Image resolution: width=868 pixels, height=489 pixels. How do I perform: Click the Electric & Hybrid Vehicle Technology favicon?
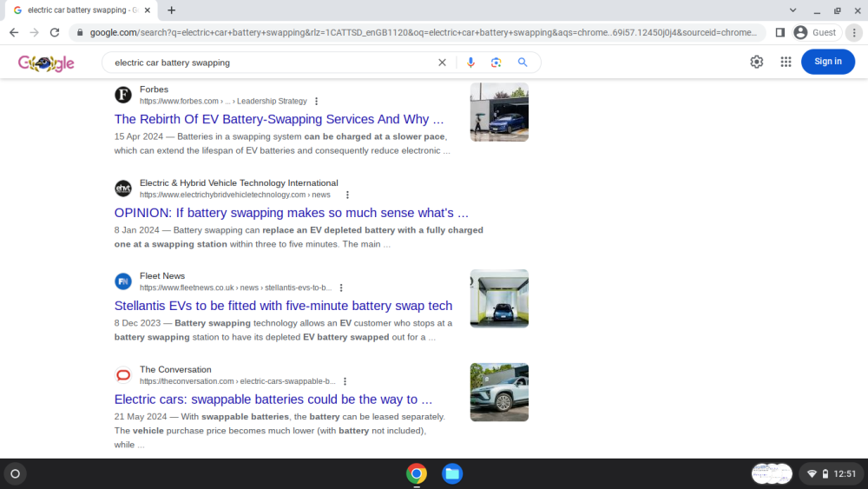pos(123,188)
